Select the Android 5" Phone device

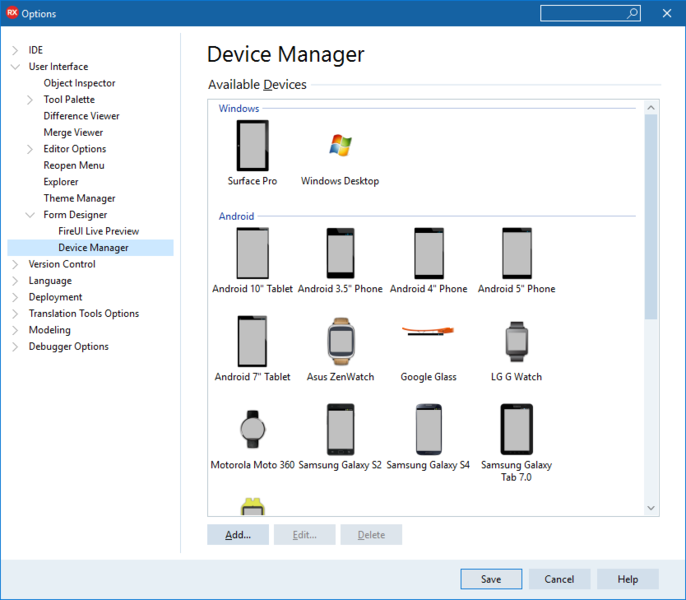[517, 253]
